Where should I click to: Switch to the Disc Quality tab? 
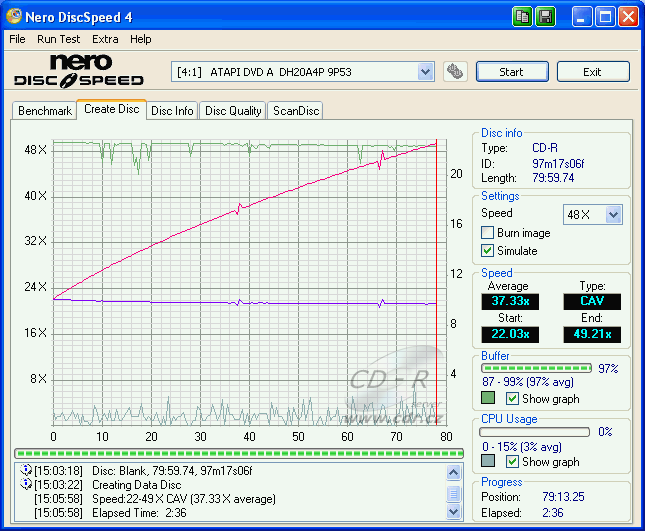coord(233,111)
